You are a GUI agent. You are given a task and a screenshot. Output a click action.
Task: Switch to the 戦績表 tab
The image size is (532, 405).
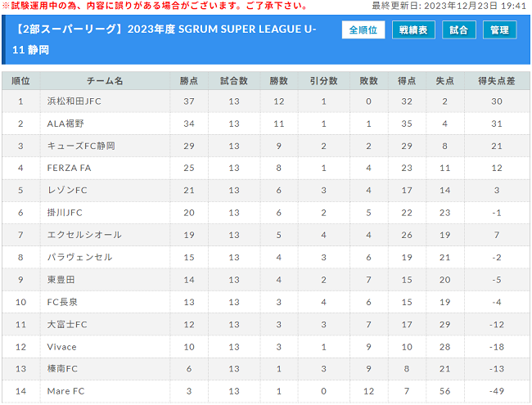413,29
